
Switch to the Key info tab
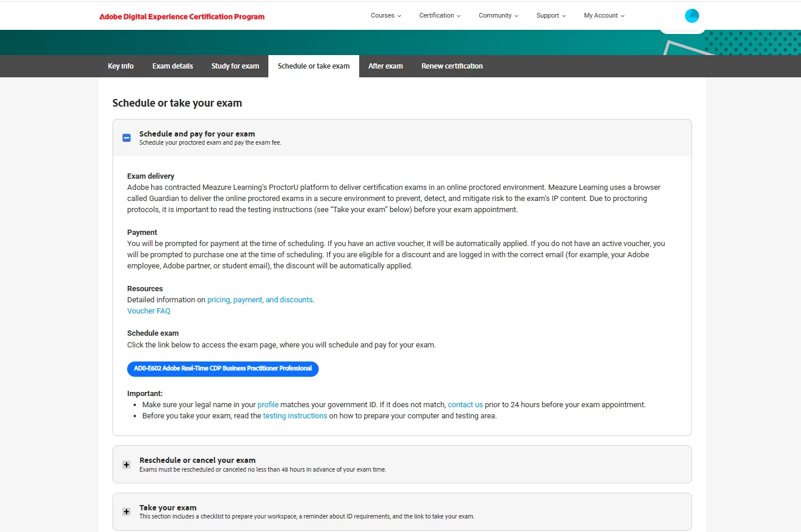click(x=121, y=66)
